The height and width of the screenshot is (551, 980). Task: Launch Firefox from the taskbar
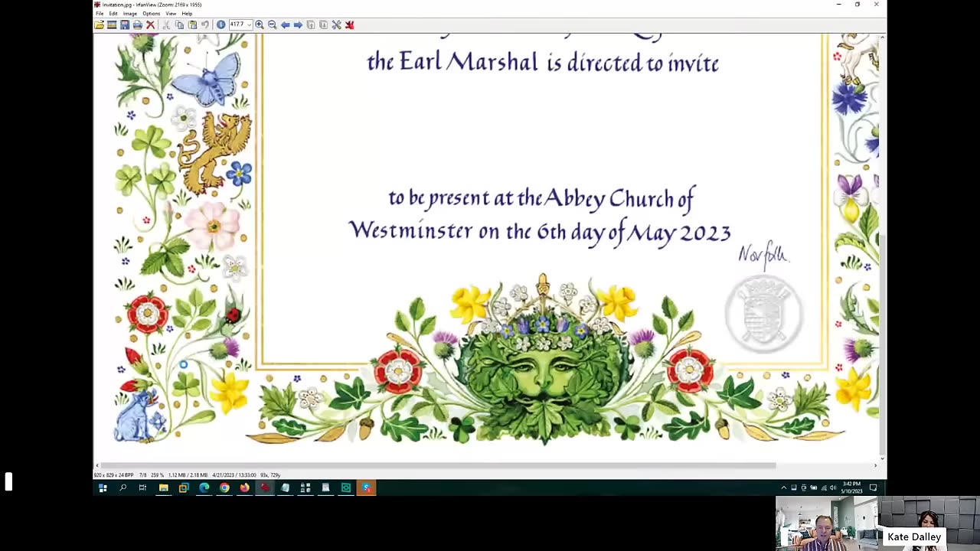pos(244,487)
